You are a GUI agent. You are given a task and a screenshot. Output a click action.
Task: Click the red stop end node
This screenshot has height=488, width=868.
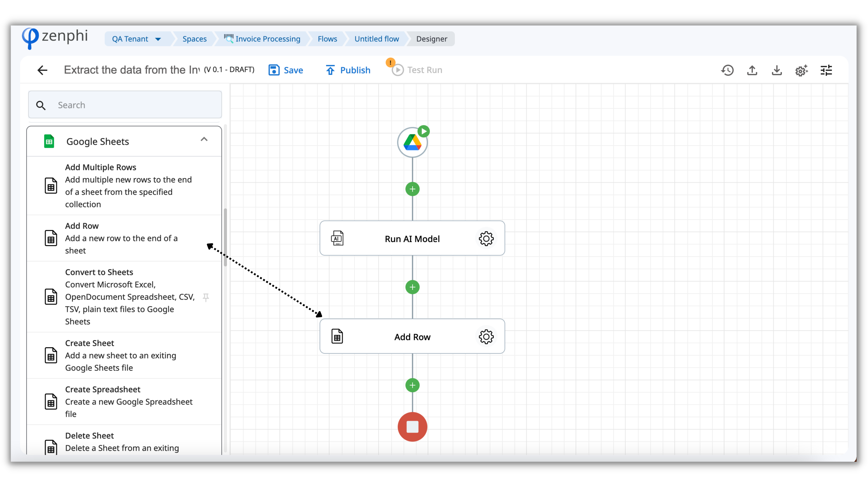[x=412, y=427]
